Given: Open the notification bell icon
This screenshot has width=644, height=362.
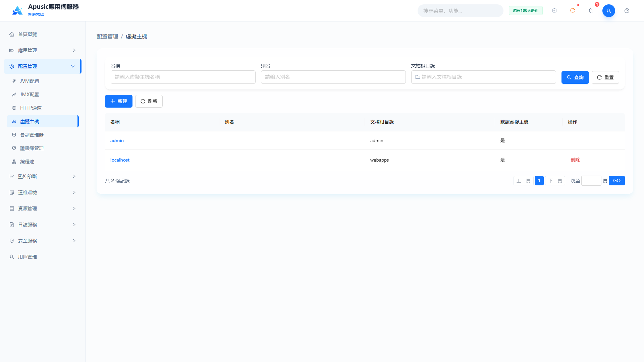Looking at the screenshot, I should pyautogui.click(x=591, y=11).
